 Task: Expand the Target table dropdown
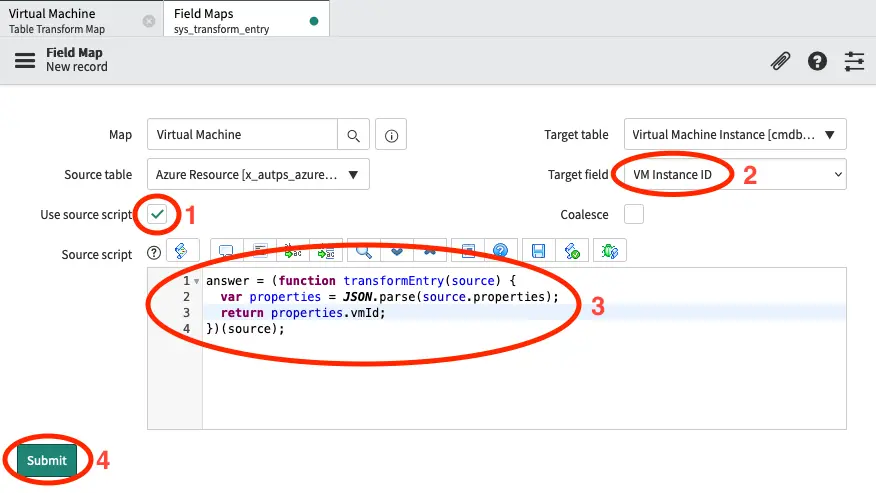click(x=735, y=134)
